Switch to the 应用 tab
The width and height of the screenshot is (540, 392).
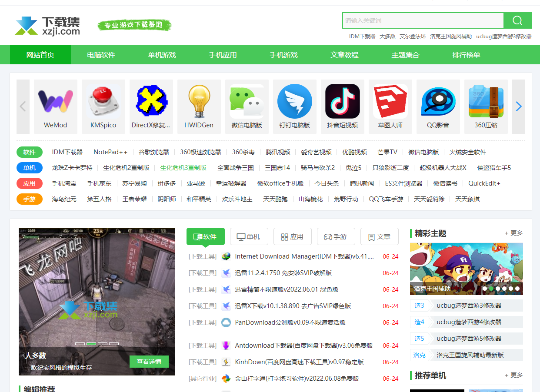(x=293, y=237)
